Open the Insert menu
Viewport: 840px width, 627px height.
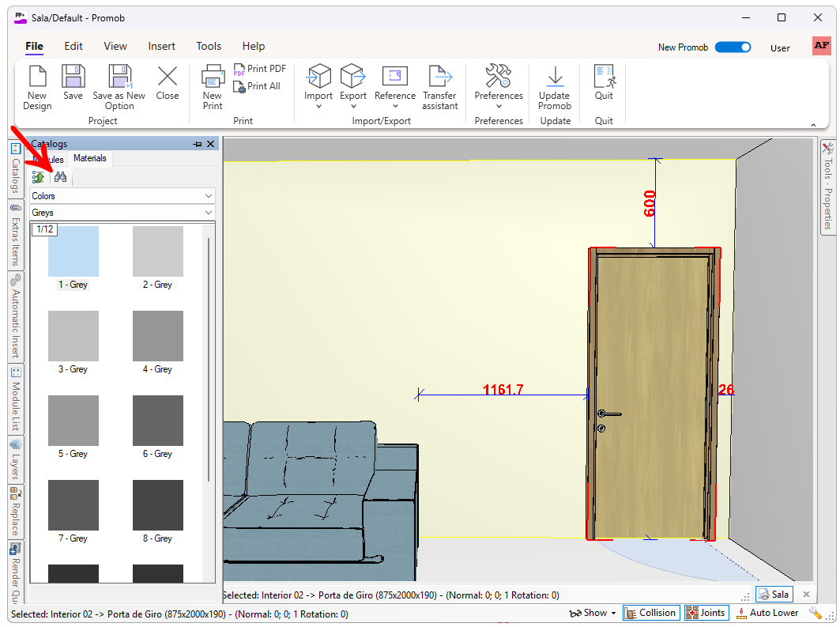pyautogui.click(x=161, y=47)
